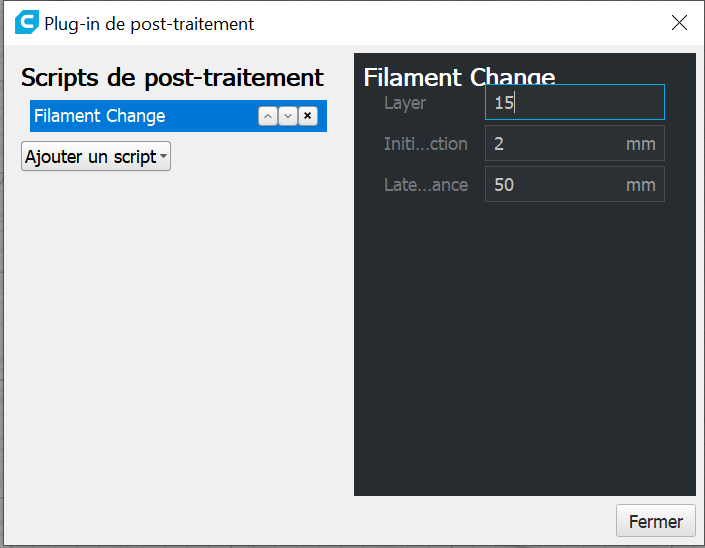
Task: Close the post-processing plug-in window
Action: (679, 22)
